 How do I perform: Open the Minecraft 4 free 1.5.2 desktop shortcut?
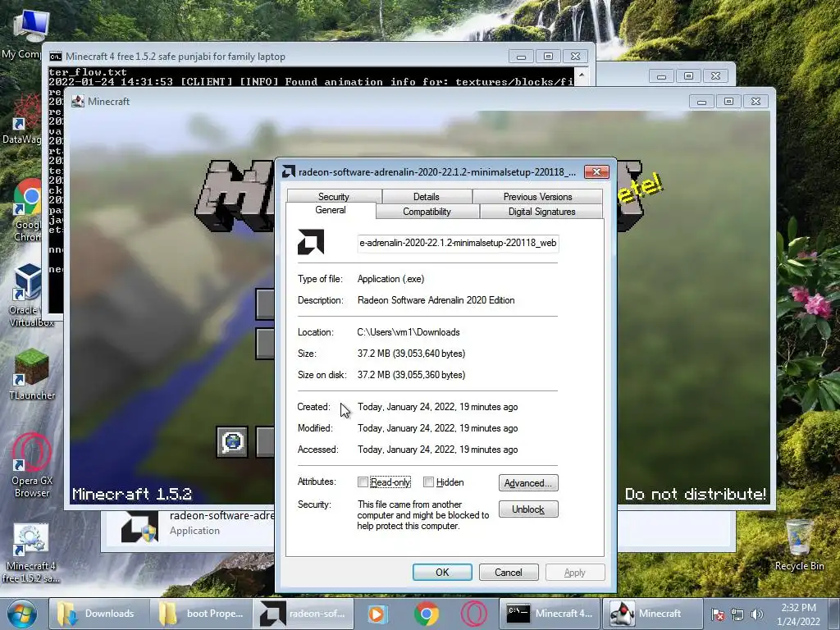pos(31,554)
